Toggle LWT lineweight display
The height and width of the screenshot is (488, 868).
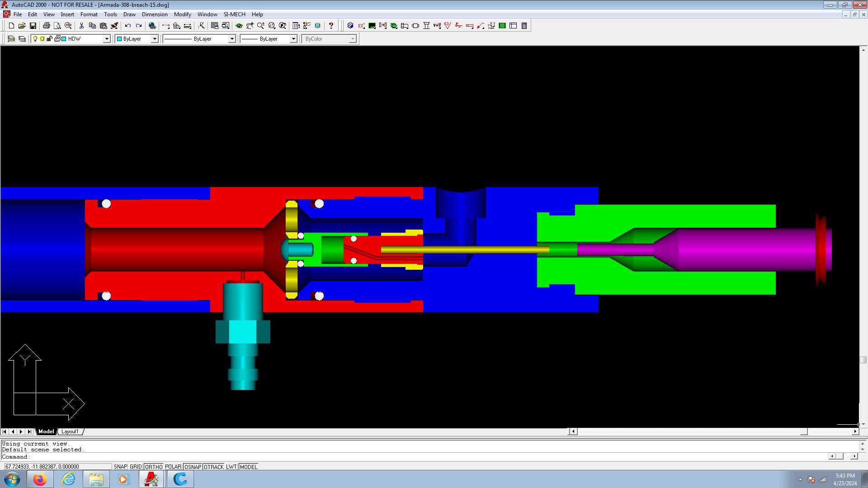pos(231,467)
